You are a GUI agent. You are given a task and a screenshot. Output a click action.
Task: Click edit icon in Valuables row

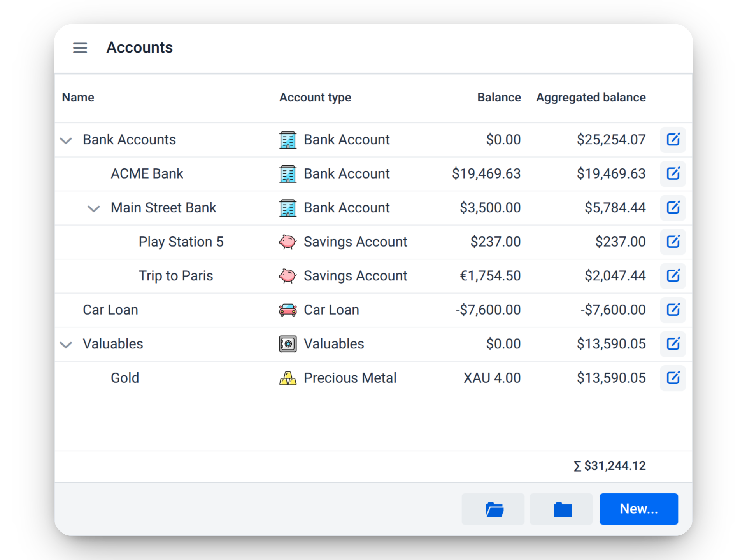click(x=673, y=344)
